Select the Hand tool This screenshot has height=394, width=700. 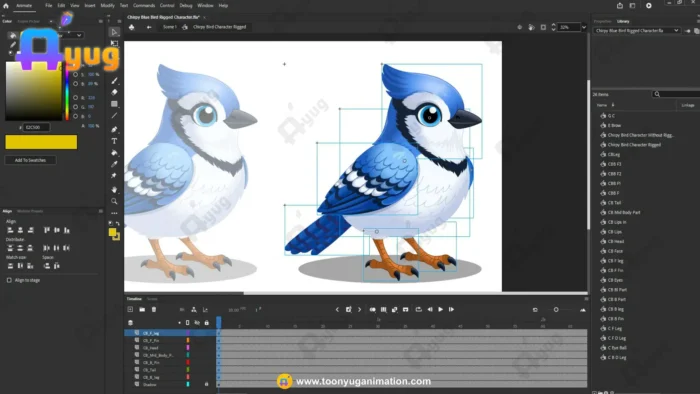coord(114,190)
